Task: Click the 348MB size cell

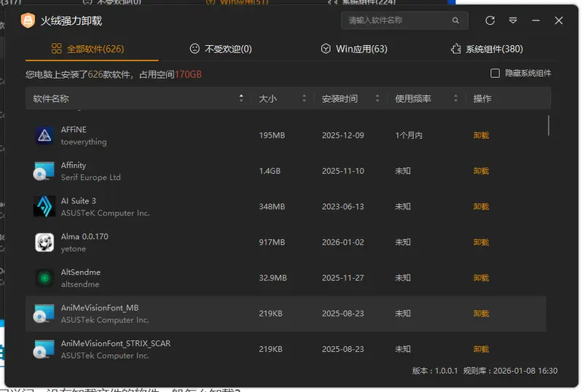Action: click(272, 206)
